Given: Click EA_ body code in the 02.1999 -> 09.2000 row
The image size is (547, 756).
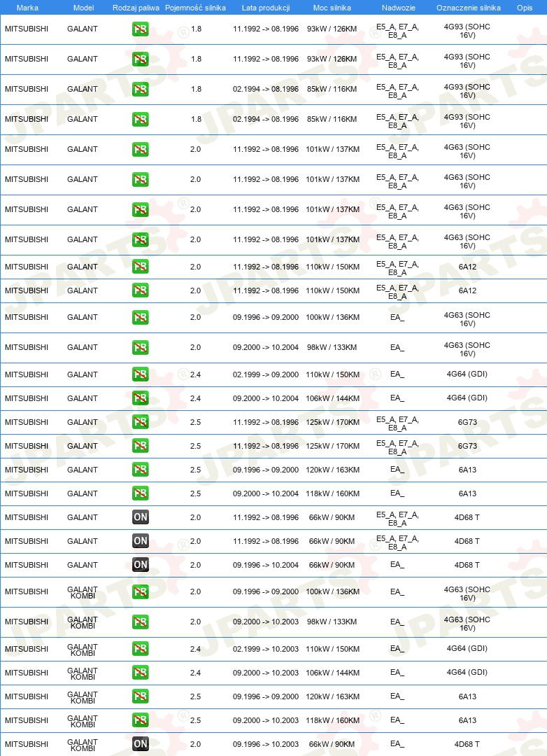Looking at the screenshot, I should click(397, 374).
